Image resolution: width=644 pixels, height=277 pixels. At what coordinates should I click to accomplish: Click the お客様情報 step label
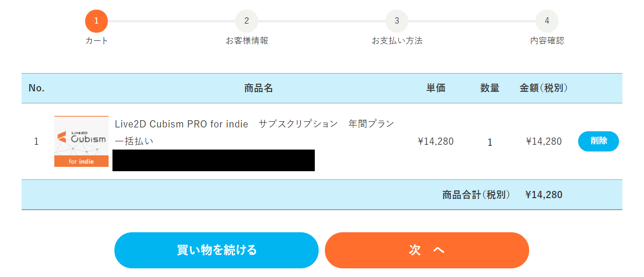[x=246, y=41]
